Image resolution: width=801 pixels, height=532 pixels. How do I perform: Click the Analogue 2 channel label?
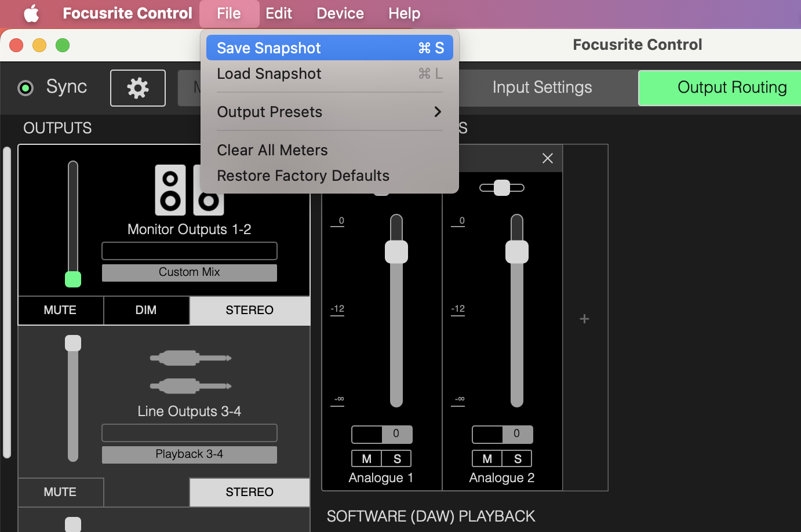[502, 478]
